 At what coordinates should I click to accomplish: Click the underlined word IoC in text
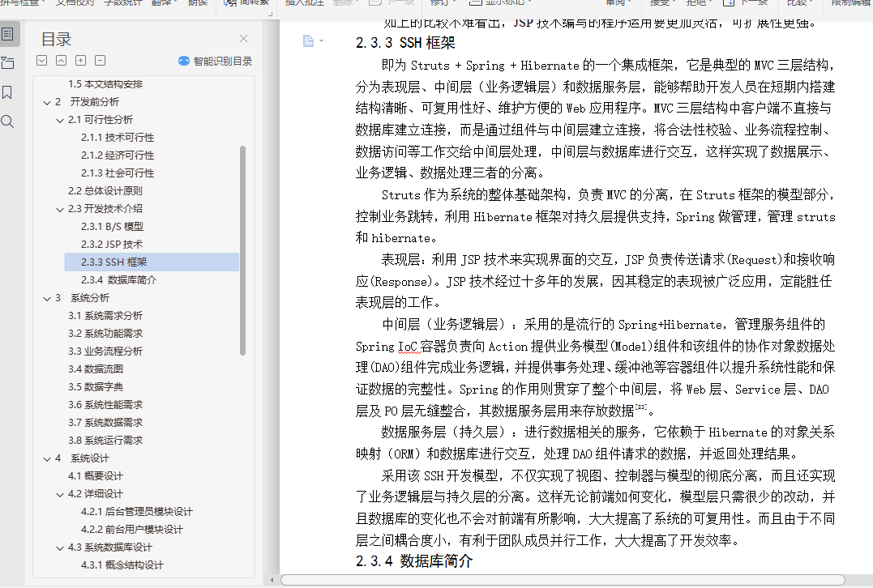[408, 347]
